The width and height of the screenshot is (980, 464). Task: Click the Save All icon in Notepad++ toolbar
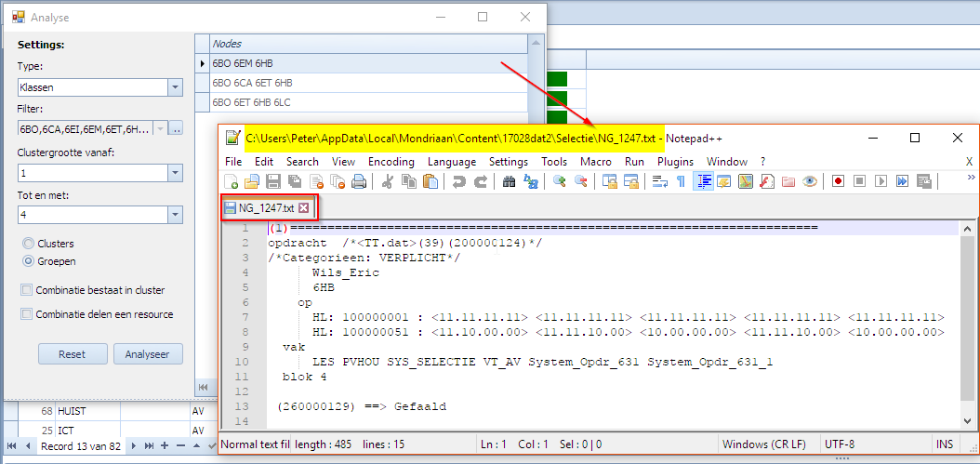[295, 182]
